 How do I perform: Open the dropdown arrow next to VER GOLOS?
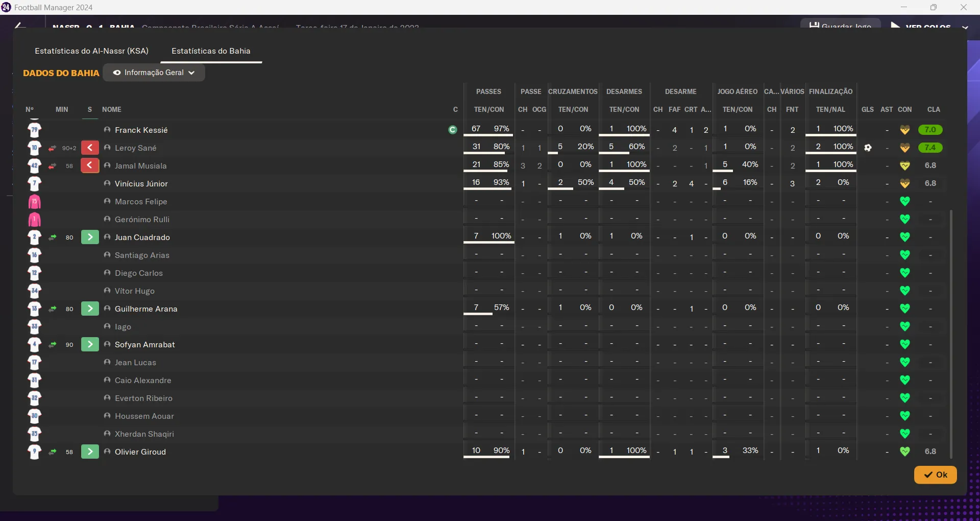point(965,27)
